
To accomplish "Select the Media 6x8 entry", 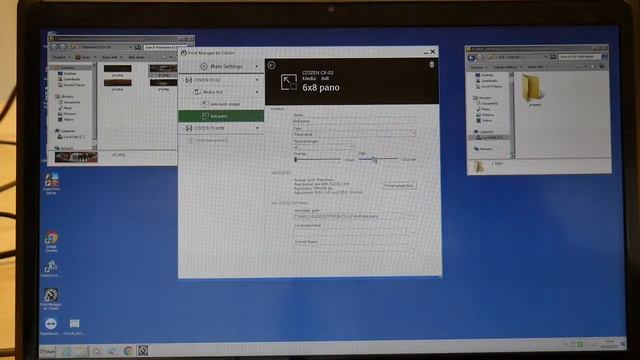I will 221,92.
